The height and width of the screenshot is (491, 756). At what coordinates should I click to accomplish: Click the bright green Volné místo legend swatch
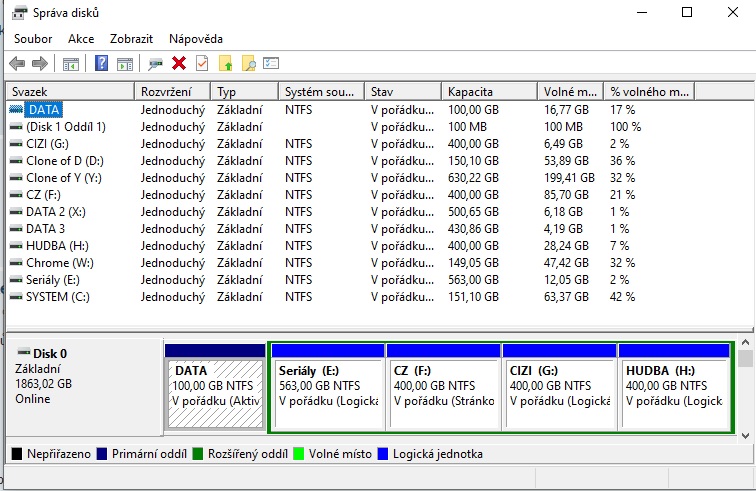pyautogui.click(x=299, y=454)
